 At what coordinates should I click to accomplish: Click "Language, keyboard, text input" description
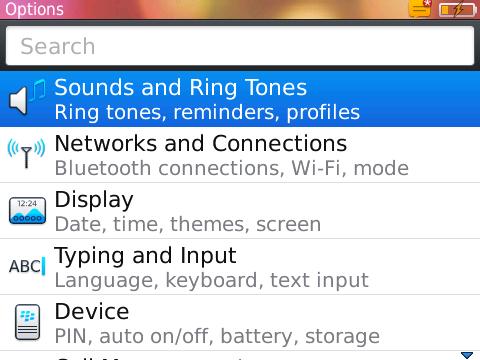click(x=212, y=280)
